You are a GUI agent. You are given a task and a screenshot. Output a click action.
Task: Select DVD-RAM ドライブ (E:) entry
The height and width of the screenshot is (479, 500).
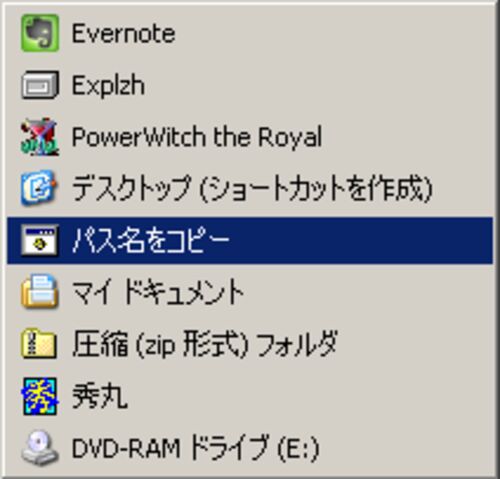(x=250, y=448)
